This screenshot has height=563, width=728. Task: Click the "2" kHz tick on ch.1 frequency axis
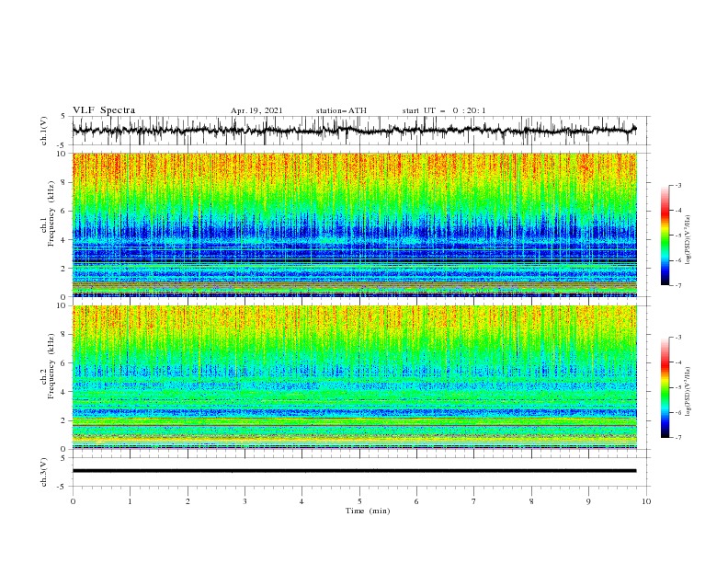pyautogui.click(x=65, y=268)
